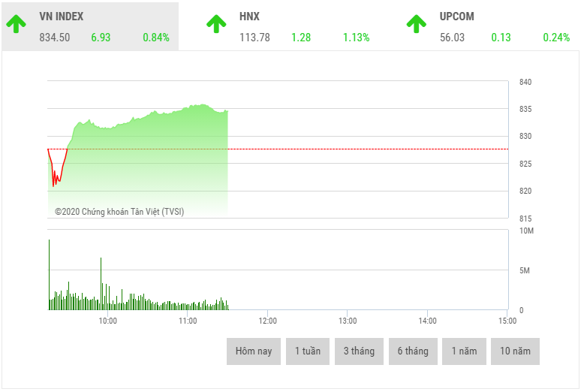Click the HNX value 113.78
581x392 pixels.
(254, 37)
